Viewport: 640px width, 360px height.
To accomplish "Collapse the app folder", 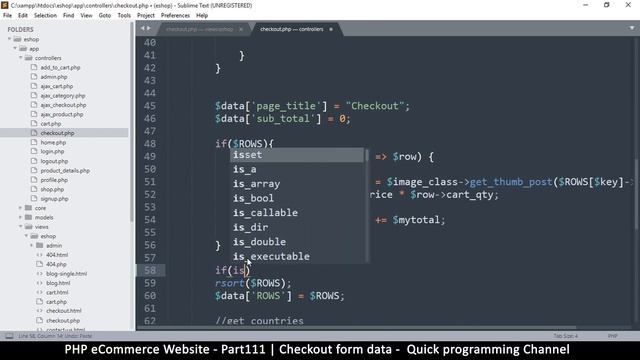I will click(15, 49).
